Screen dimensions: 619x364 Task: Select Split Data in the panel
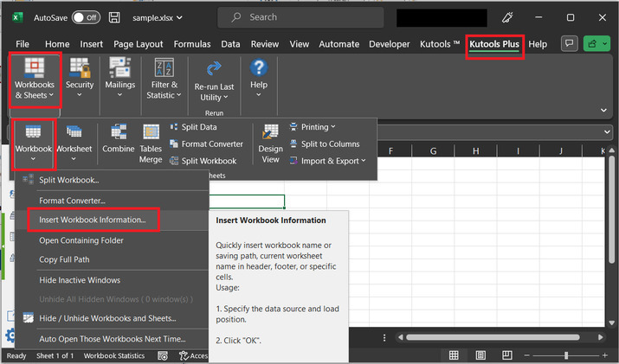(193, 127)
